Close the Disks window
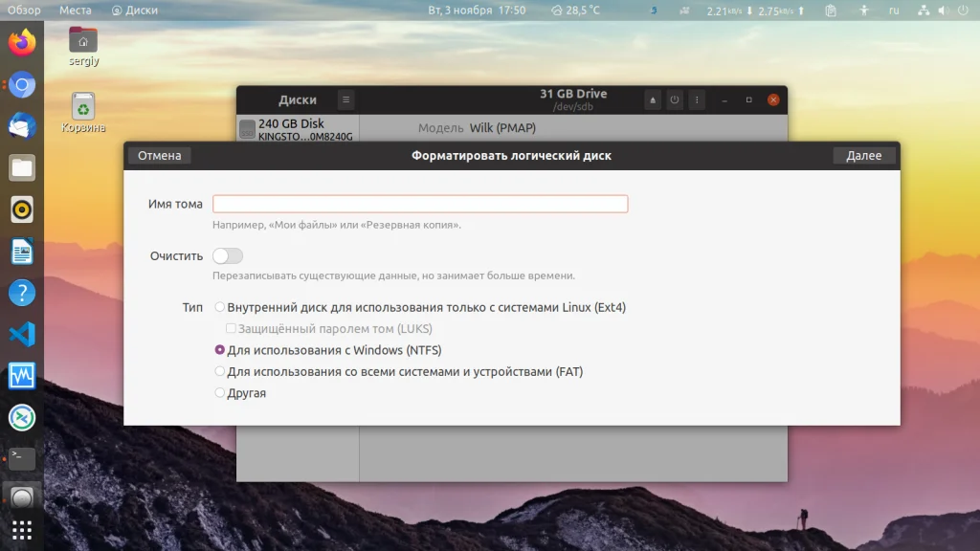The width and height of the screenshot is (980, 551). (x=773, y=99)
